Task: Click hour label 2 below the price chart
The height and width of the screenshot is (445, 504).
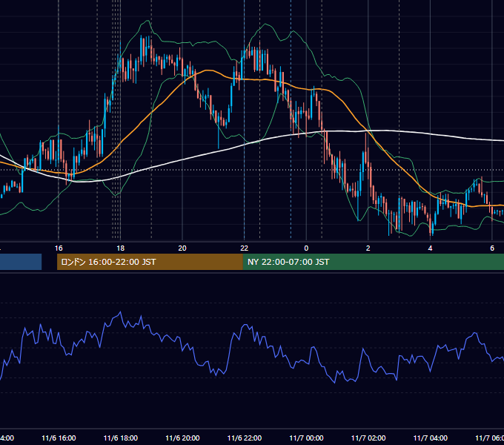Action: pos(368,248)
